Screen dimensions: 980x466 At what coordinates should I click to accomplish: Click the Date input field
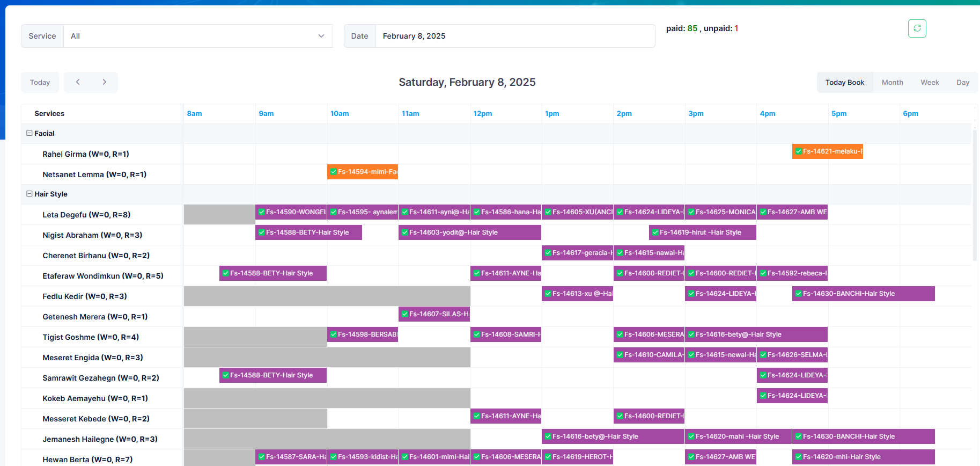(x=514, y=36)
